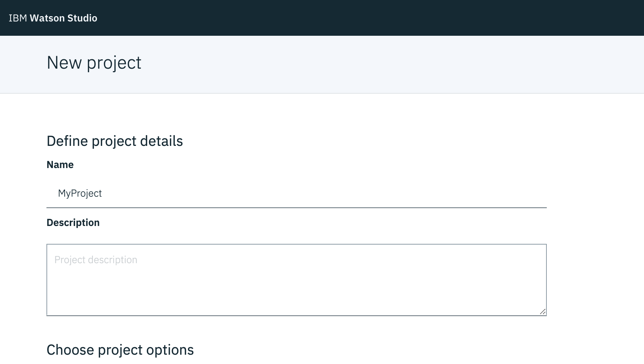
Task: Click the IBM Watson Studio header logo
Action: (53, 18)
